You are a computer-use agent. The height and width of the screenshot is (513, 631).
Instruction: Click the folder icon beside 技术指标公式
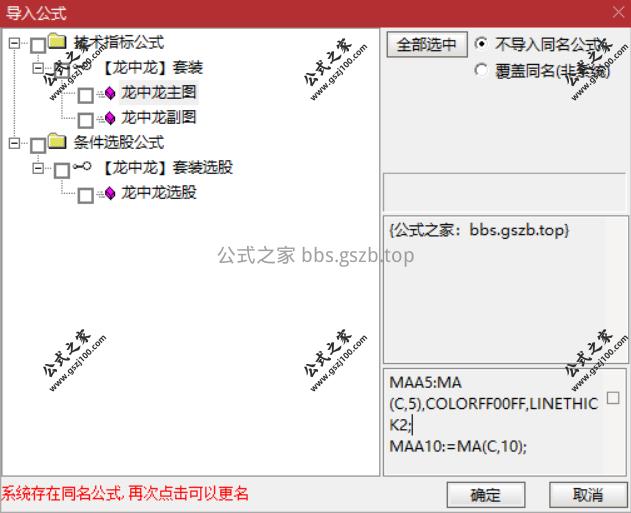click(x=57, y=41)
